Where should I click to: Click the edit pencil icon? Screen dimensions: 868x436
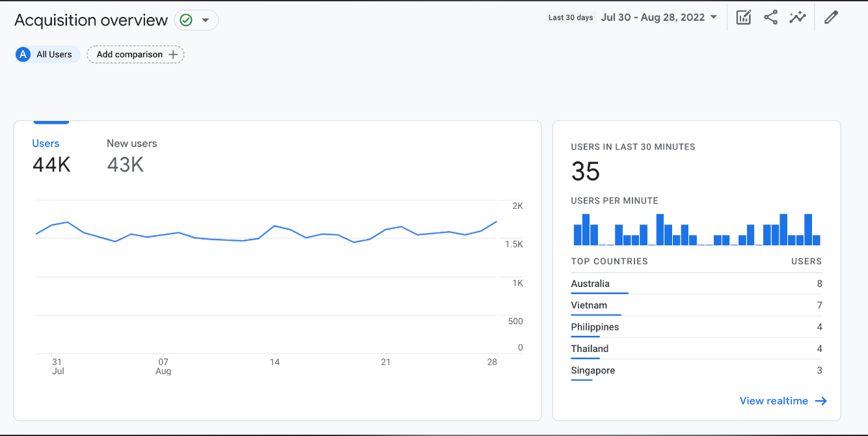[x=831, y=18]
